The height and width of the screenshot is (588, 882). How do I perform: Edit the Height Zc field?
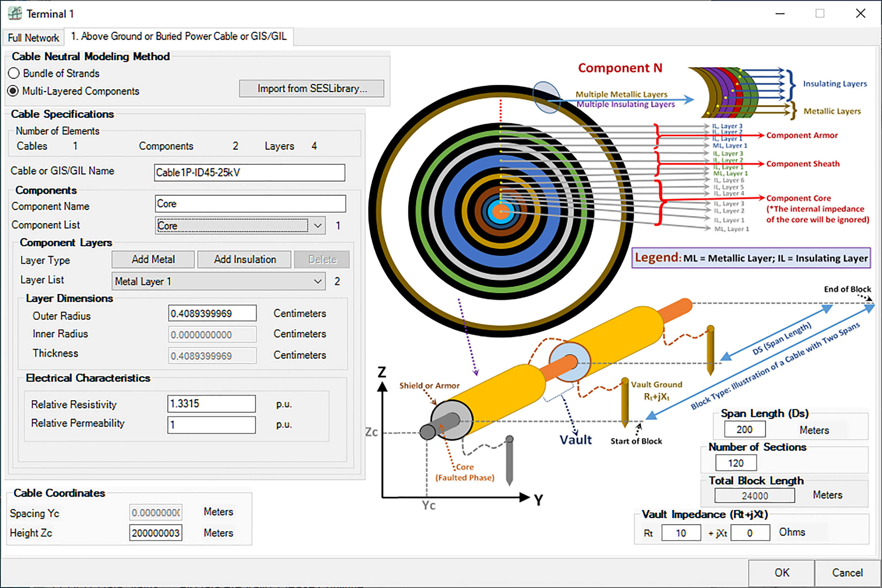(x=156, y=533)
